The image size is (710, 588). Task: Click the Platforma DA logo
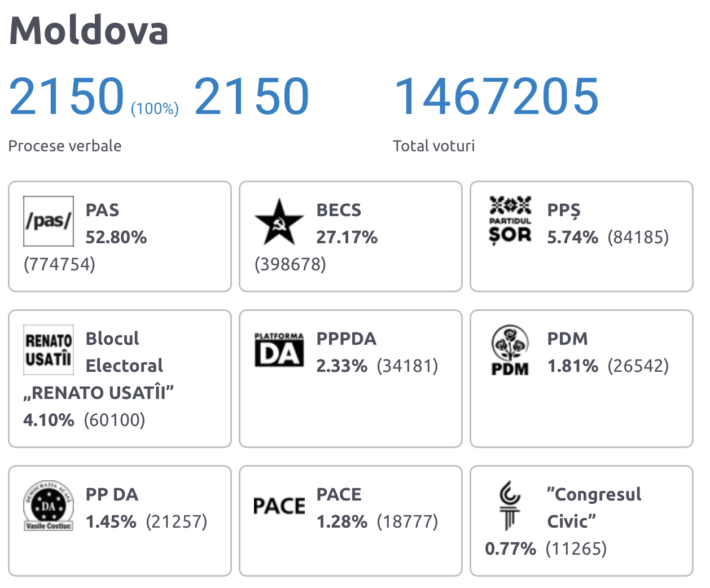(279, 350)
